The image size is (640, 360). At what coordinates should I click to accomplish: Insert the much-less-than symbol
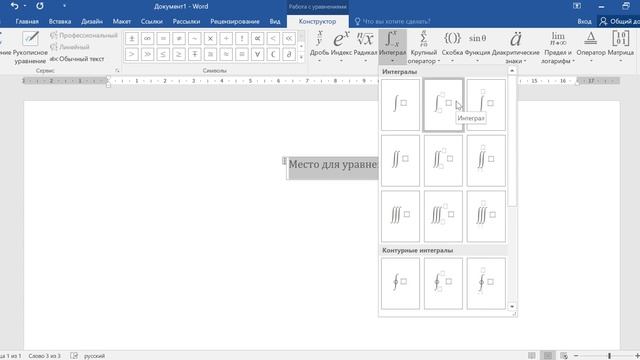(x=289, y=39)
